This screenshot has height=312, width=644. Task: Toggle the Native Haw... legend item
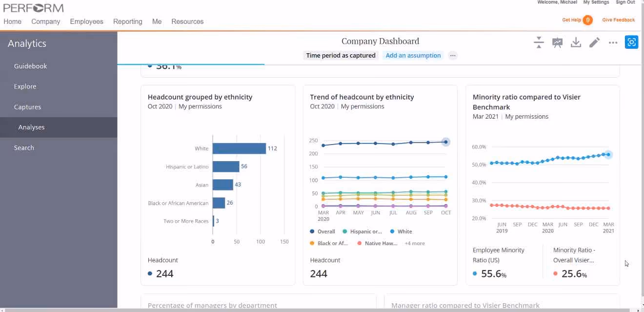click(x=377, y=243)
